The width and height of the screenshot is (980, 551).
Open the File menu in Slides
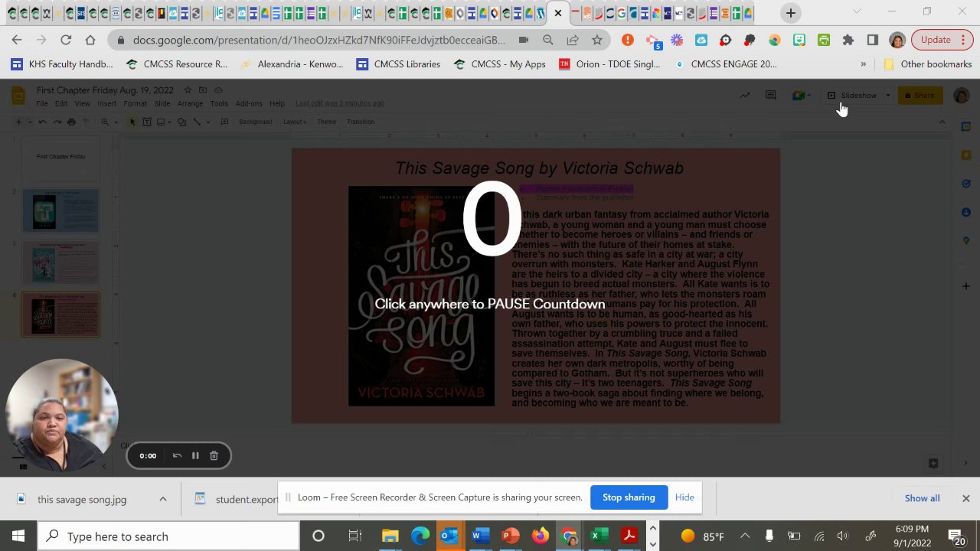tap(42, 103)
